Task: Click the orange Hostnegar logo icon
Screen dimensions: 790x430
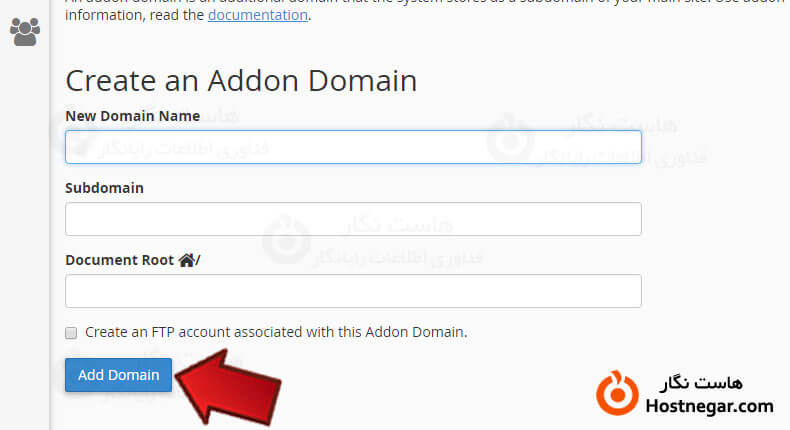Action: [x=617, y=393]
